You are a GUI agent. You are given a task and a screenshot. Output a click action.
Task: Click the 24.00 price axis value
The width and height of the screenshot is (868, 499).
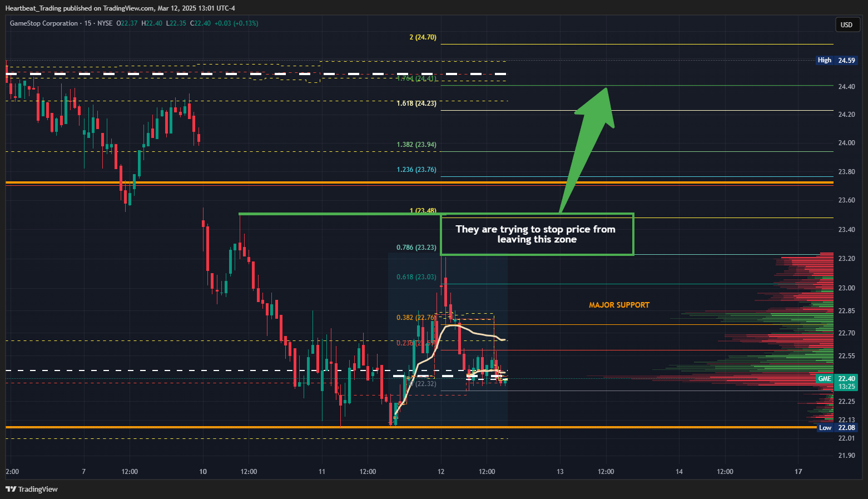846,143
